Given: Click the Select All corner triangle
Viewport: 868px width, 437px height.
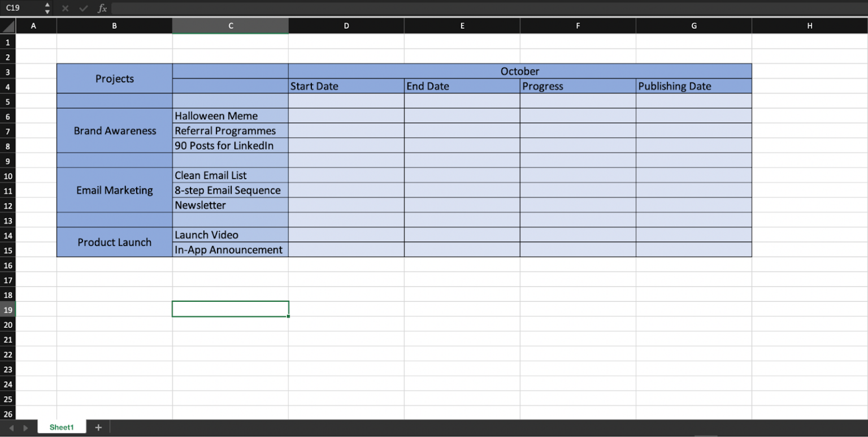Looking at the screenshot, I should [7, 26].
